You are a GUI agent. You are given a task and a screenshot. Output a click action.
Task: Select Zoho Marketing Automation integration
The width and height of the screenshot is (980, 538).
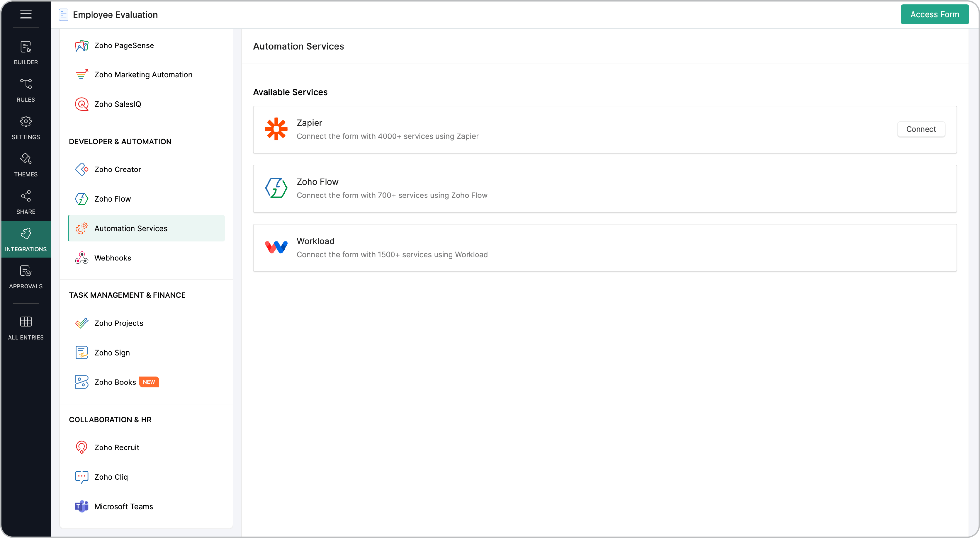pyautogui.click(x=143, y=74)
